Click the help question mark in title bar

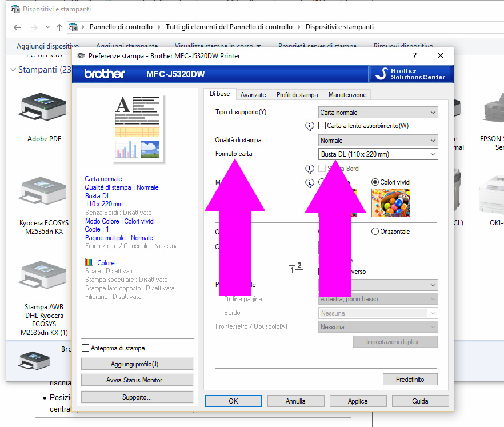(415, 55)
